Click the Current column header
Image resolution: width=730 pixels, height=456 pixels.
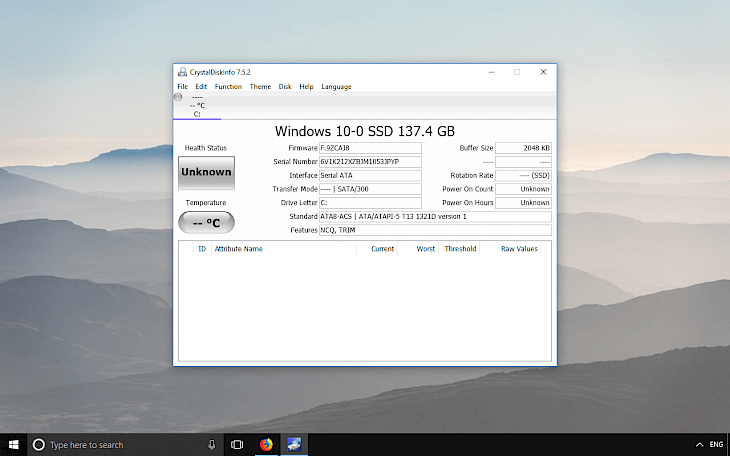(377, 249)
